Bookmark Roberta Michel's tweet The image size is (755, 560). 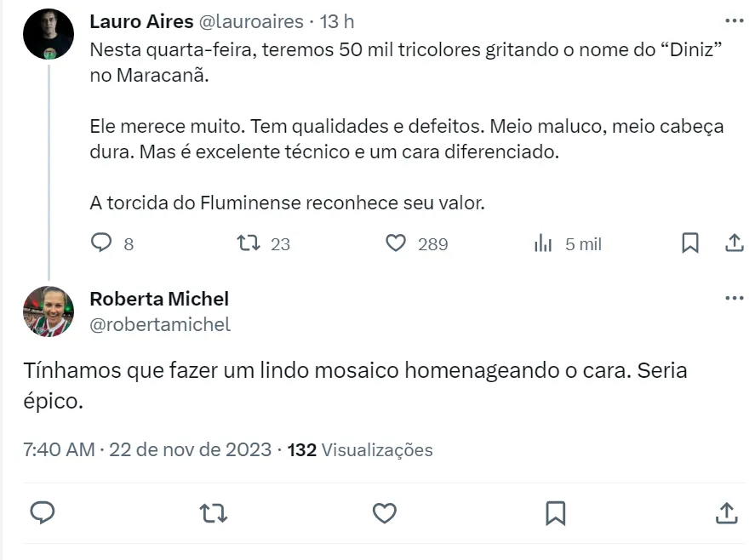555,512
